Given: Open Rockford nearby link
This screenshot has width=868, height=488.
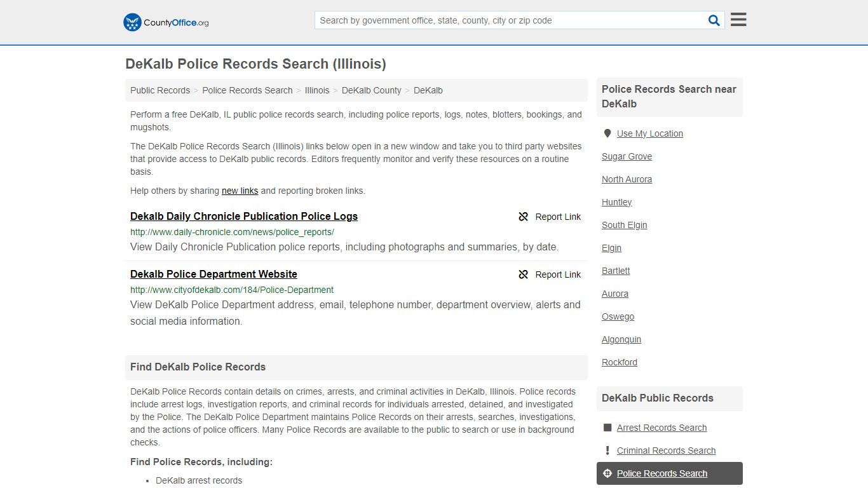Looking at the screenshot, I should tap(620, 362).
